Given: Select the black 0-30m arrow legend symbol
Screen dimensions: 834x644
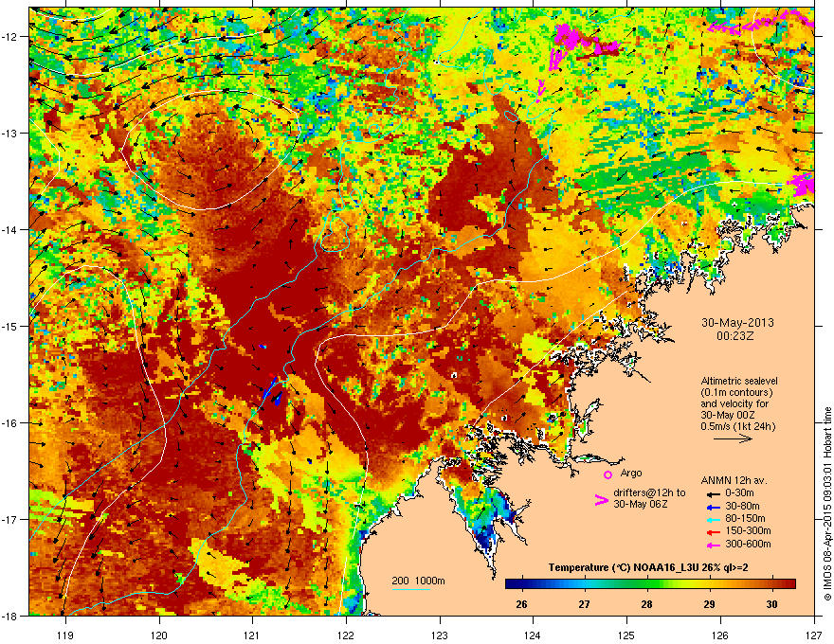Looking at the screenshot, I should coord(713,493).
